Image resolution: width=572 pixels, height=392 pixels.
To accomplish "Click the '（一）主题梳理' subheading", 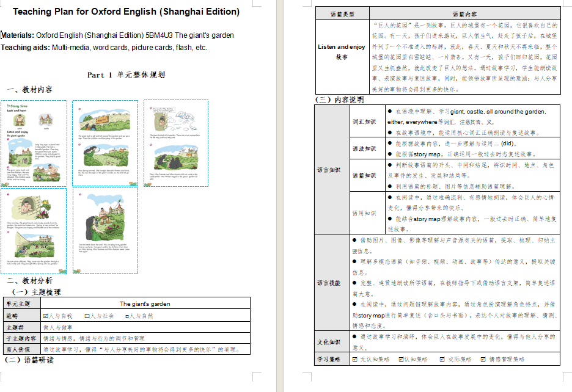I will click(x=35, y=292).
